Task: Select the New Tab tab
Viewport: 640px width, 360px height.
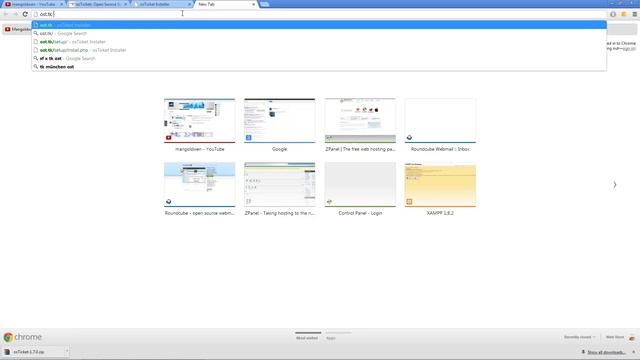Action: click(x=225, y=4)
